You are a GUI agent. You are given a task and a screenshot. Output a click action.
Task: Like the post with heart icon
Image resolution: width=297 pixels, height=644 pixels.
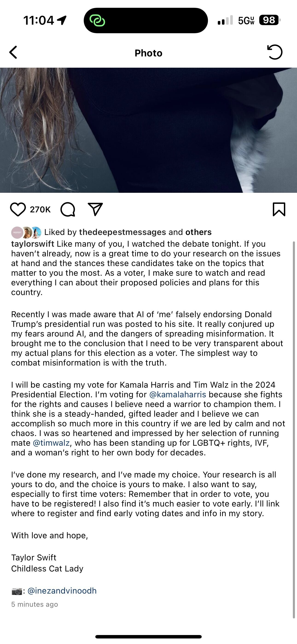(18, 209)
